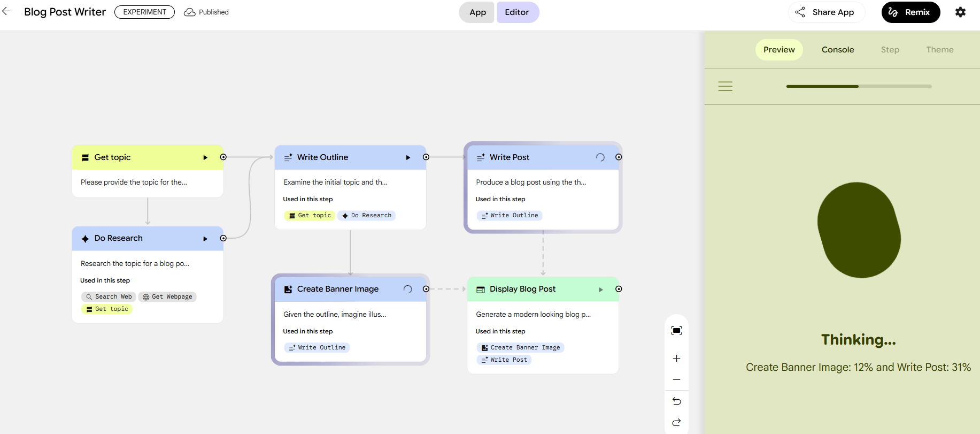The width and height of the screenshot is (980, 434).
Task: Open the Step tab
Action: (890, 50)
